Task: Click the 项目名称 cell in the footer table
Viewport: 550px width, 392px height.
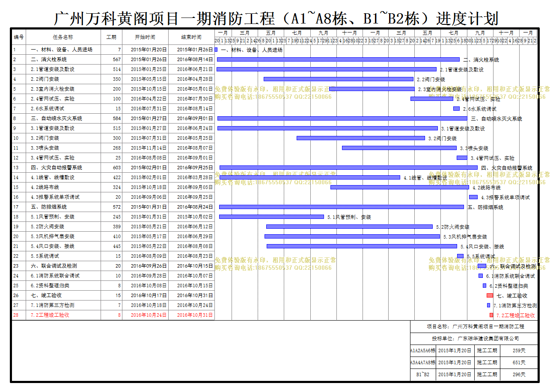Action: tap(475, 327)
